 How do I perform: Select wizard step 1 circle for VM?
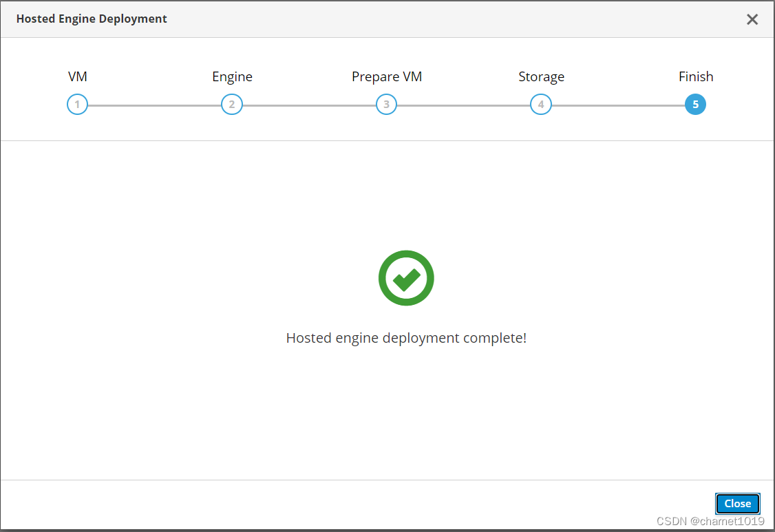(x=77, y=105)
